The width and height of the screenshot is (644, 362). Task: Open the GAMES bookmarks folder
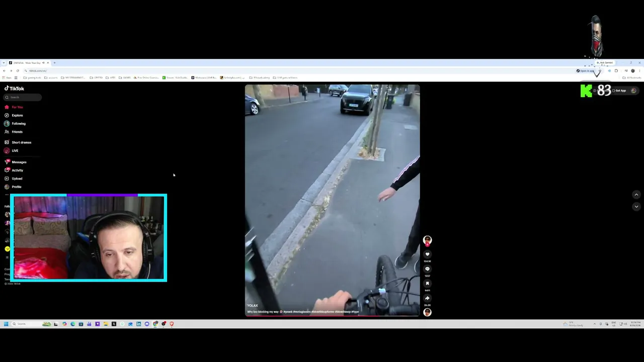125,78
